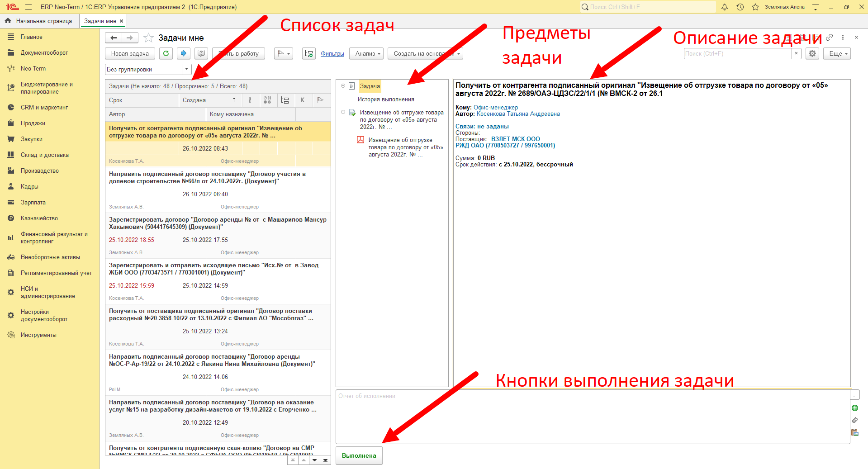Open Склад и доставка sidebar section
This screenshot has height=469, width=868.
[44, 155]
